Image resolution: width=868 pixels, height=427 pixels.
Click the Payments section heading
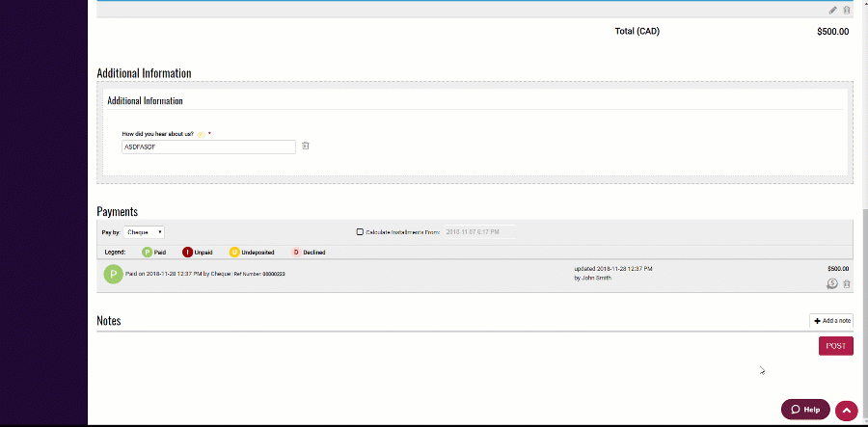[x=118, y=211]
